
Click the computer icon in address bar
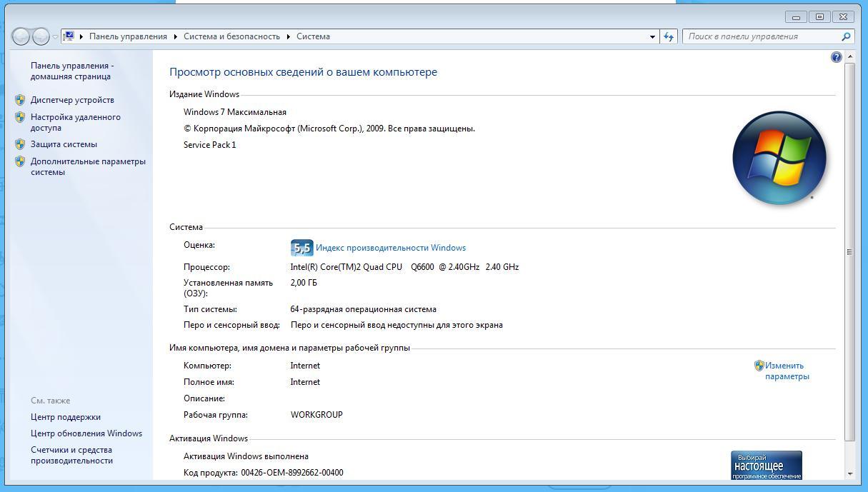pyautogui.click(x=69, y=36)
